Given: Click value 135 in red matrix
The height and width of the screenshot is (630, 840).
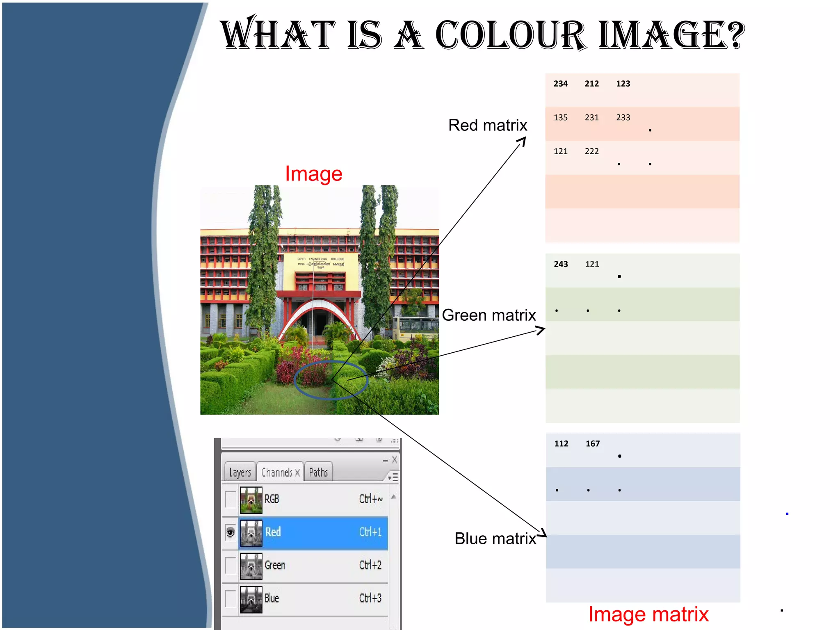Looking at the screenshot, I should pos(561,118).
